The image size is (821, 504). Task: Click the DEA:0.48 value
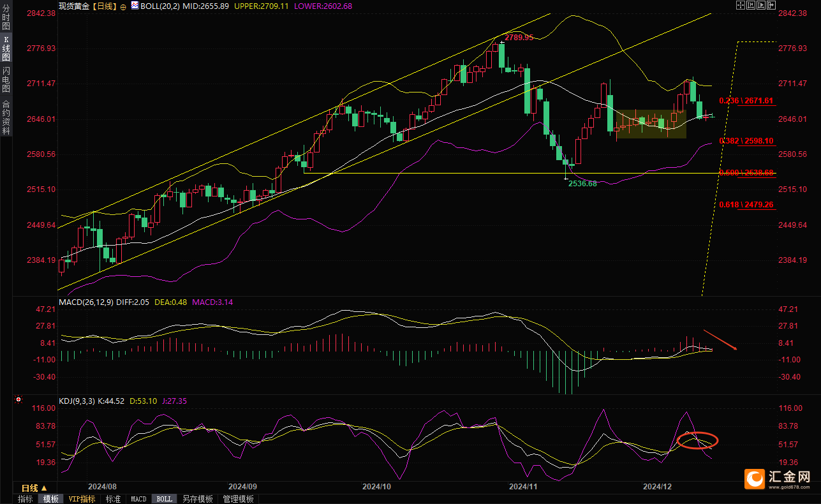pos(171,302)
